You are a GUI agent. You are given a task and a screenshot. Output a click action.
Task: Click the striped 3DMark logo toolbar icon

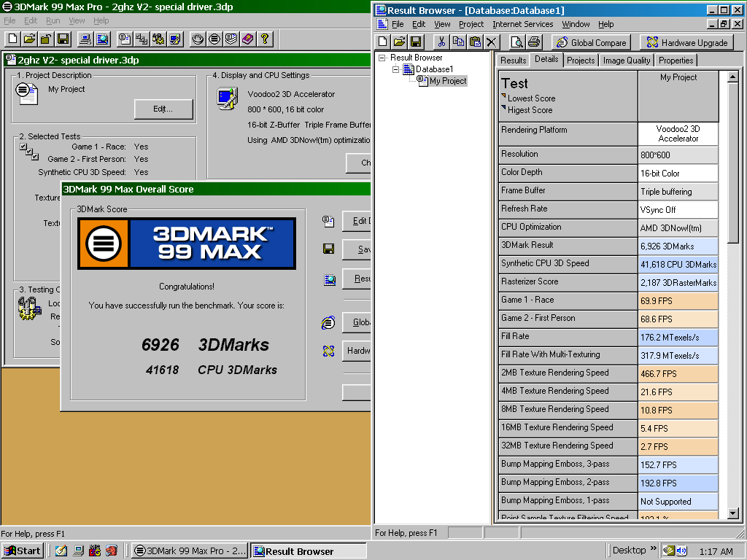pyautogui.click(x=214, y=39)
